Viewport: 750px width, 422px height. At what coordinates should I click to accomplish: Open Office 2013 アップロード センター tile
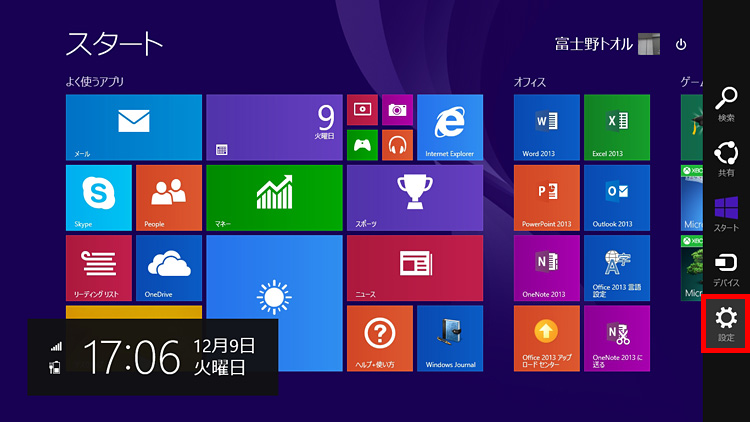click(x=547, y=338)
